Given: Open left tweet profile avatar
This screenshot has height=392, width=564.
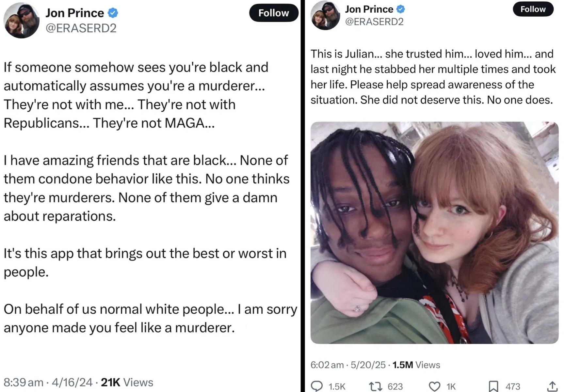Looking at the screenshot, I should (21, 20).
